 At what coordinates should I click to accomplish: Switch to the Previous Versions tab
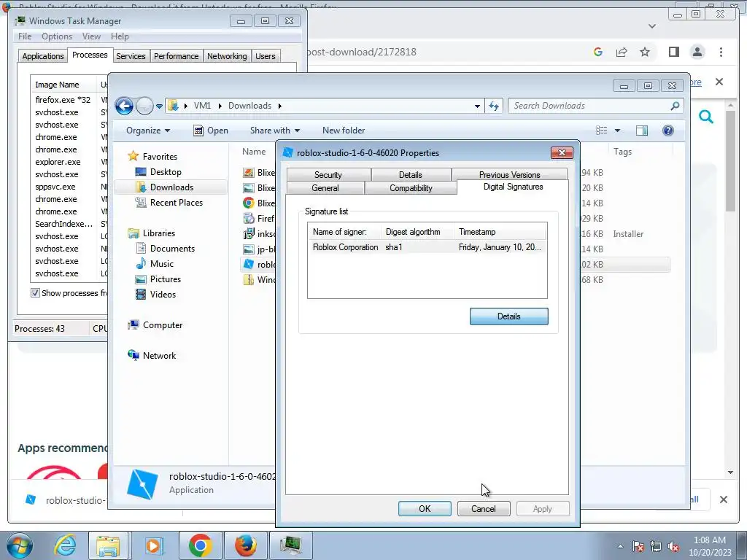point(509,175)
